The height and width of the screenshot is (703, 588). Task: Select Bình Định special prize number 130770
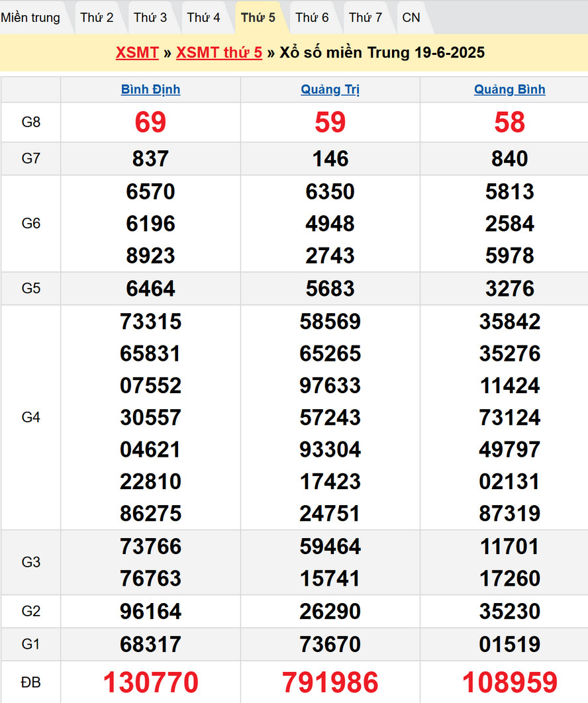[x=150, y=682]
